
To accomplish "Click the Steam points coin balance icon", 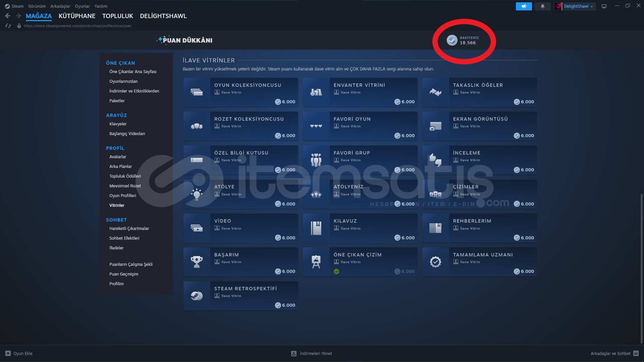I will click(x=452, y=40).
